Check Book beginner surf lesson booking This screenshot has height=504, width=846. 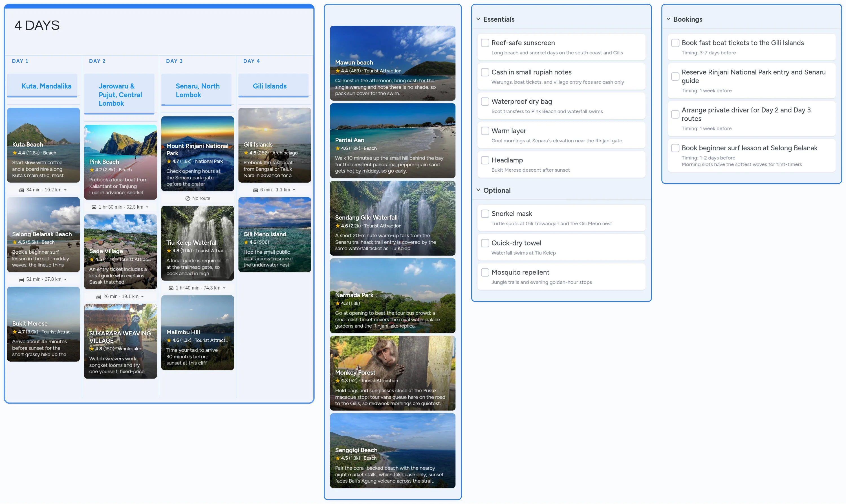[x=675, y=148]
